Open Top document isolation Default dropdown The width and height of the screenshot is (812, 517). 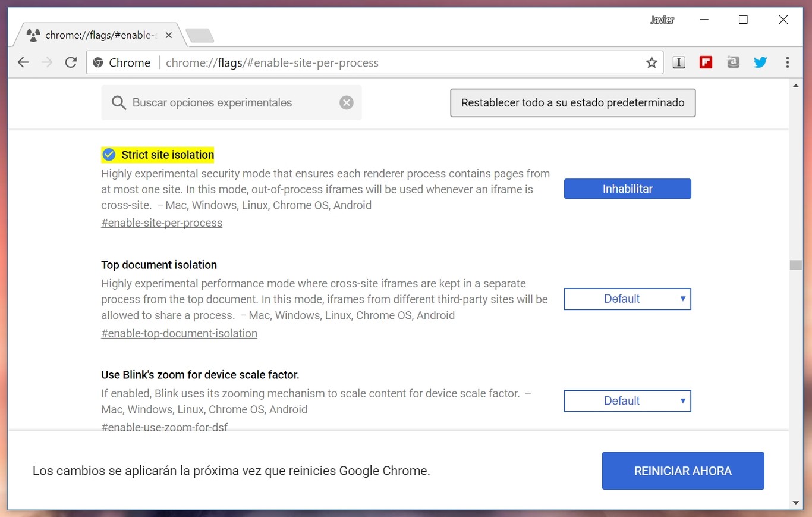(x=627, y=299)
